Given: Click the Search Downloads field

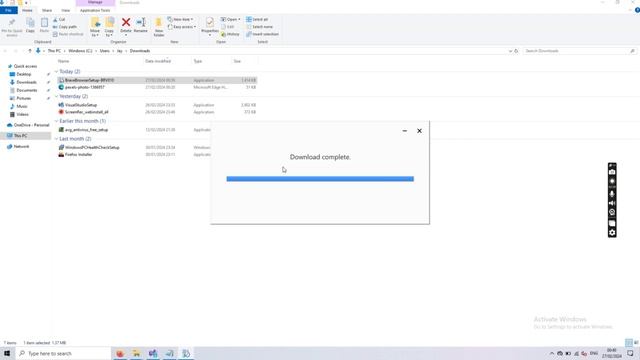Looking at the screenshot, I should pyautogui.click(x=580, y=51).
